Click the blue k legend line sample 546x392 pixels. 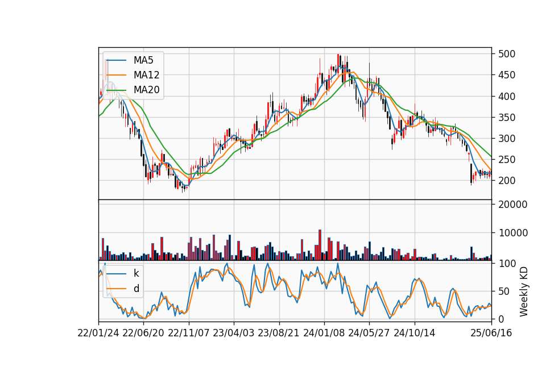point(116,274)
